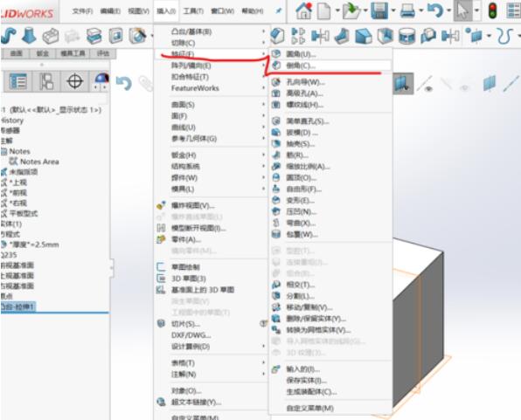The width and height of the screenshot is (521, 420).
Task: Click the Lofted boss icon
Action: click(x=29, y=36)
